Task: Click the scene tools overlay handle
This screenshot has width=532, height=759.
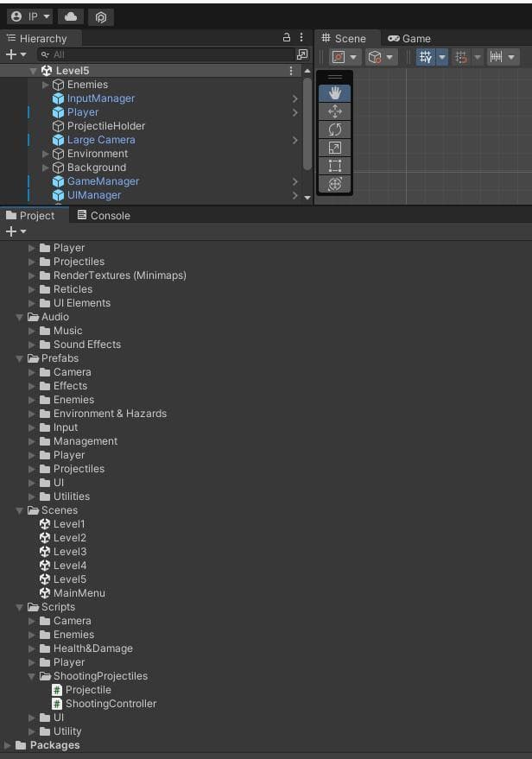Action: [x=334, y=77]
